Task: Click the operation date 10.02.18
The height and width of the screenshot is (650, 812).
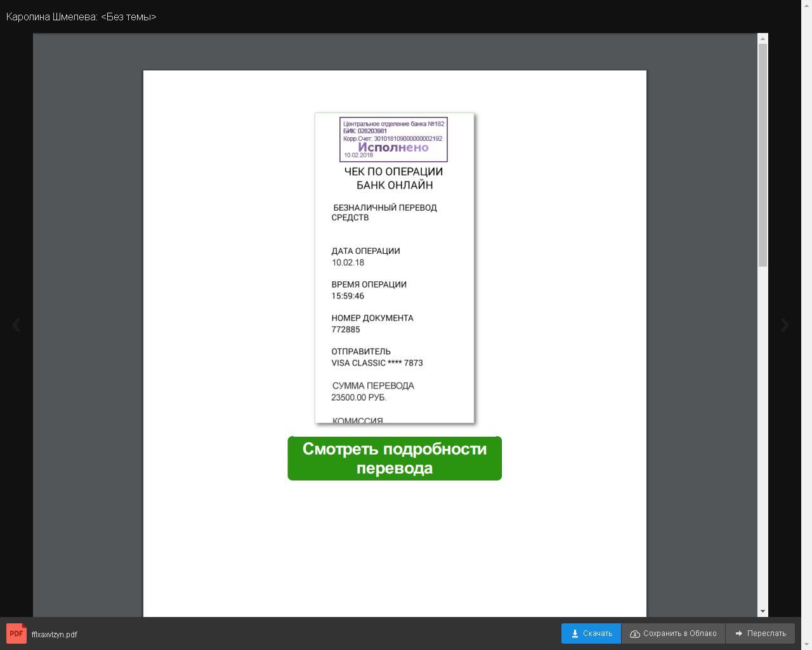Action: coord(348,262)
